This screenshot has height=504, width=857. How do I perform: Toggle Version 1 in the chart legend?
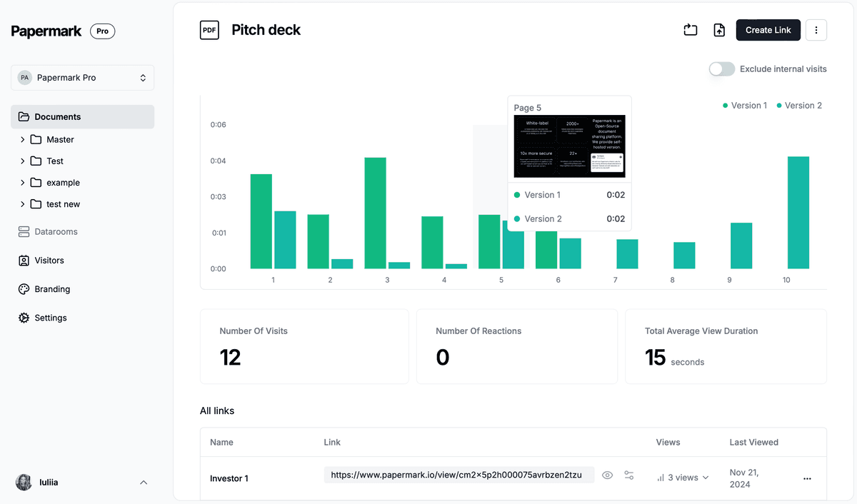(x=745, y=105)
